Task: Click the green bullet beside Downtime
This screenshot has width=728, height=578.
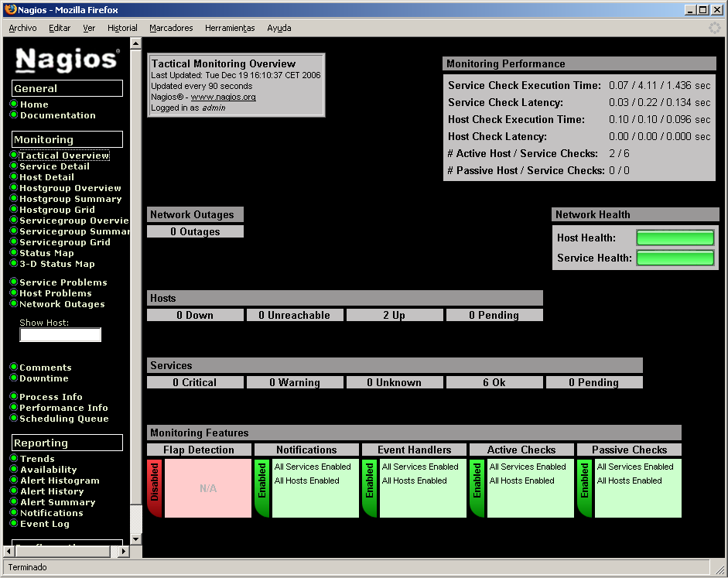Action: (x=14, y=378)
